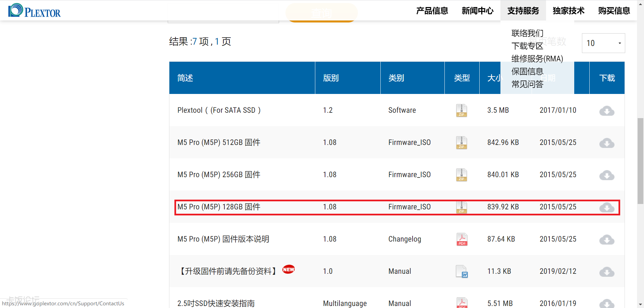Open 购买信息 menu
The height and width of the screenshot is (308, 644).
[614, 11]
